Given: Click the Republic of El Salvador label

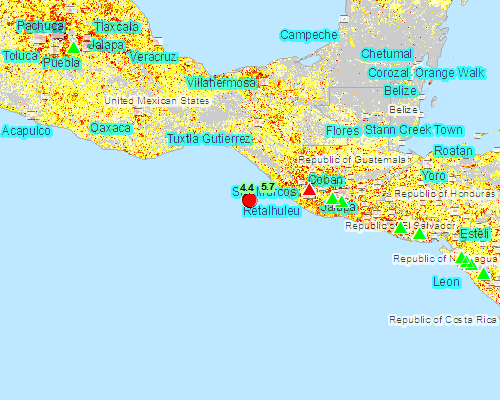Looking at the screenshot, I should pos(400,226).
